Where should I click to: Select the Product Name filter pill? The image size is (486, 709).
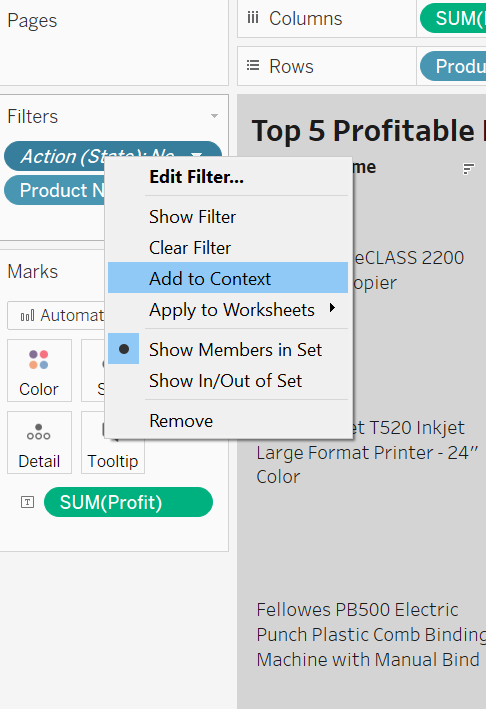pos(54,190)
